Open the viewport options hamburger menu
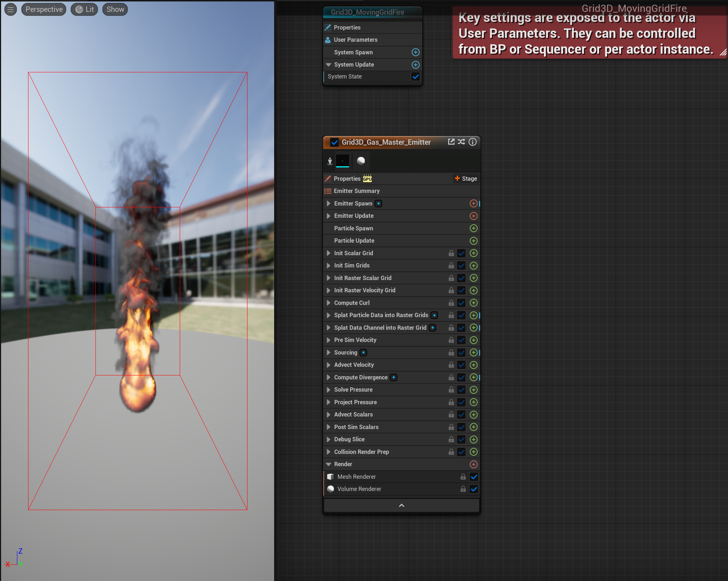This screenshot has height=581, width=728. click(10, 9)
